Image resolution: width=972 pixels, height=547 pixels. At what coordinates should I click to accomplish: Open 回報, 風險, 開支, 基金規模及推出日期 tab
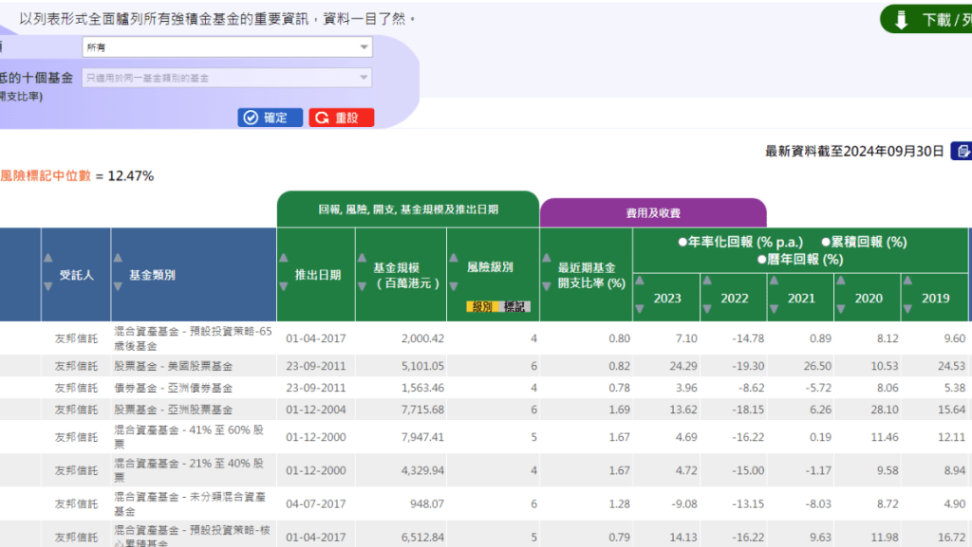407,210
